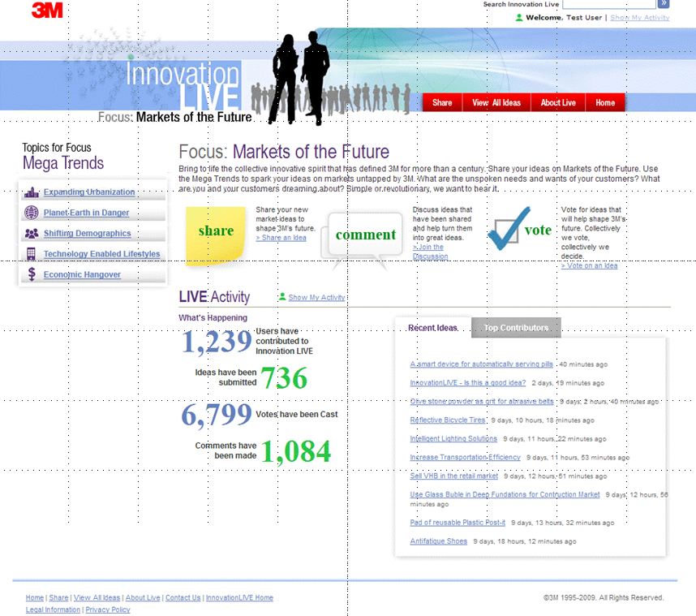
Task: Open the Economic Hangover topic
Action: coord(82,274)
